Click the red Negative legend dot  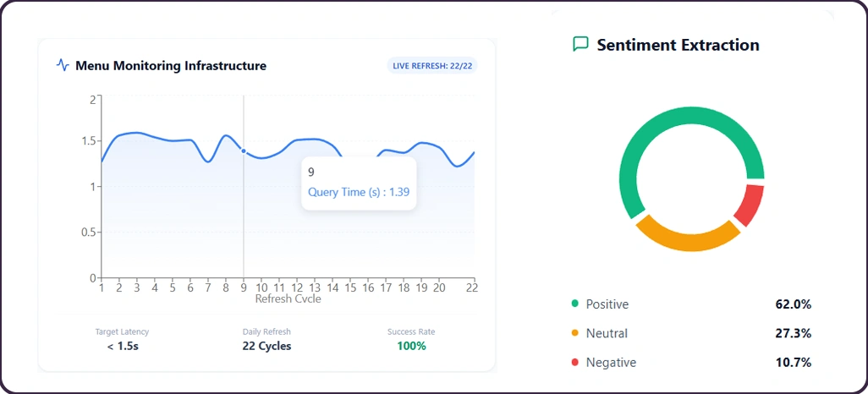pos(575,362)
